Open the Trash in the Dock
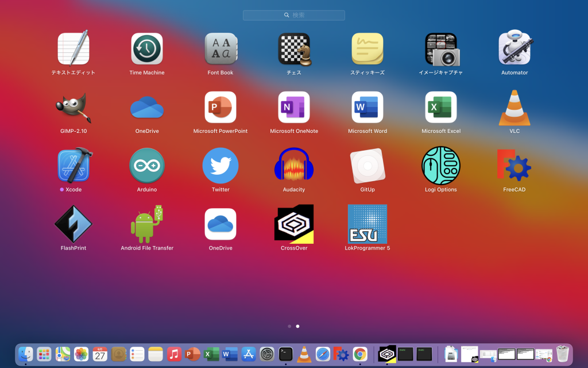The width and height of the screenshot is (588, 368). (x=562, y=354)
